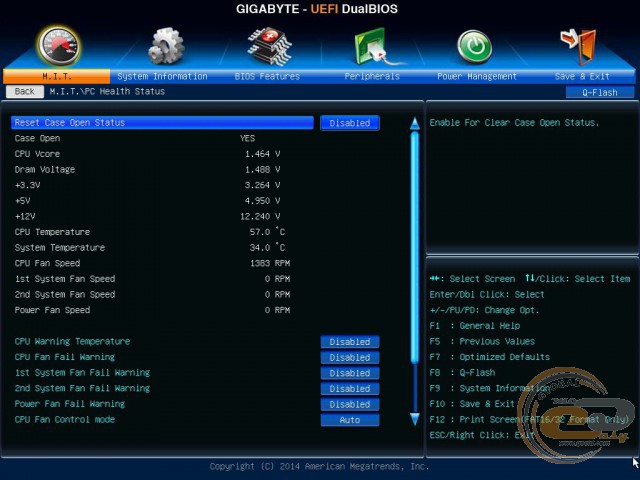Screen dimensions: 640x480
Task: Click the Case Open label
Action: coord(37,138)
